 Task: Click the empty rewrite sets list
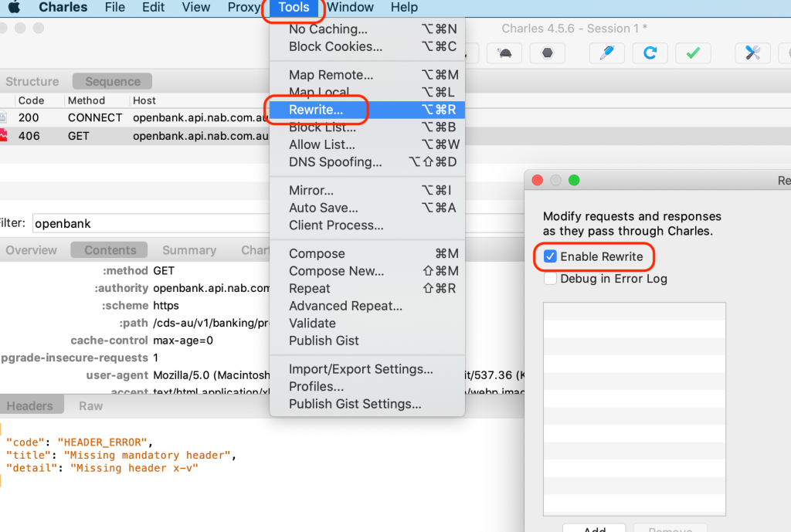coord(634,409)
